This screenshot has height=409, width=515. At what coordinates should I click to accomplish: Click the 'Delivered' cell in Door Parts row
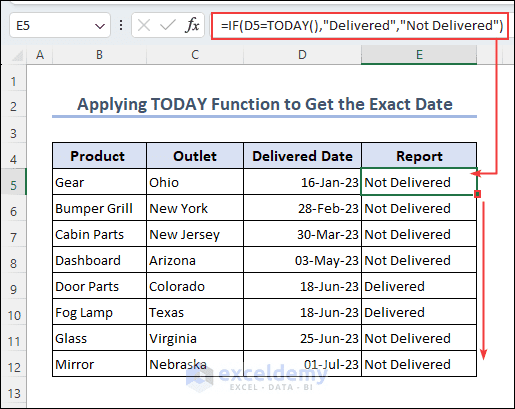pos(419,286)
